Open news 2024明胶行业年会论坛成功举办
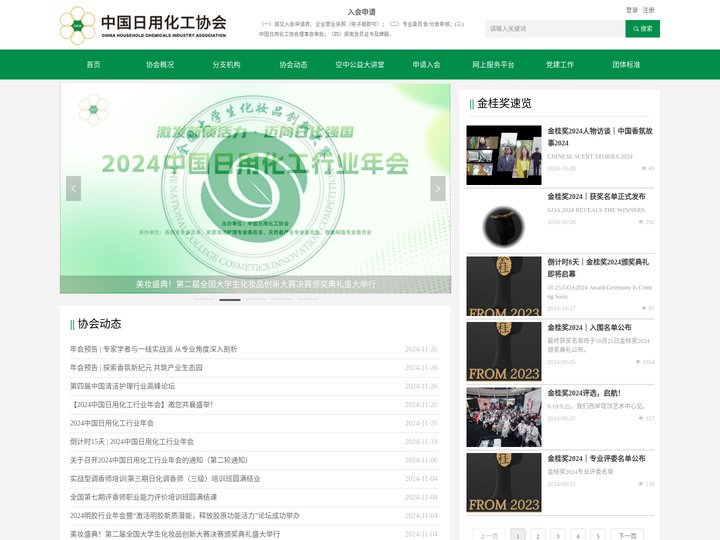720x540 pixels. (185, 516)
